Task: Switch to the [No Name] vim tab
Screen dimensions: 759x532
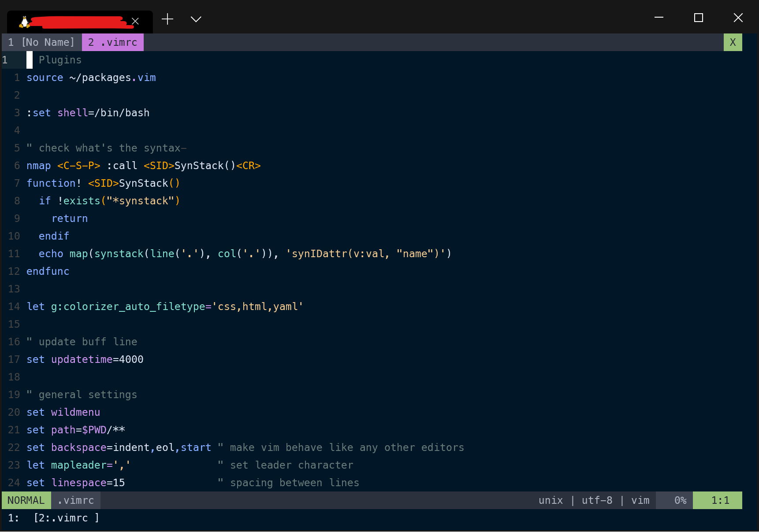Action: click(x=41, y=42)
